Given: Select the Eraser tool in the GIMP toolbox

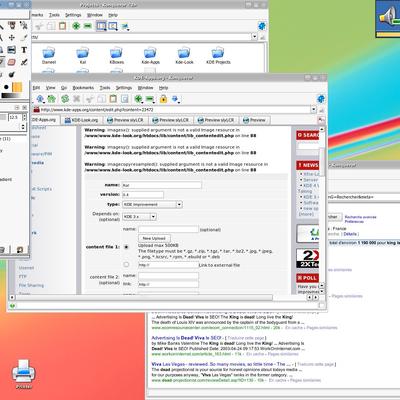Looking at the screenshot, I should point(11,62).
